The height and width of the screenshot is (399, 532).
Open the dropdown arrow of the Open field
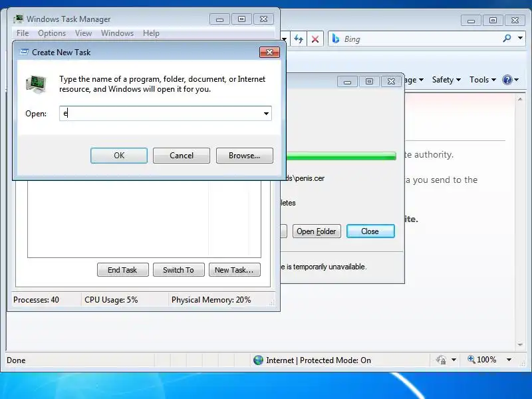coord(267,113)
